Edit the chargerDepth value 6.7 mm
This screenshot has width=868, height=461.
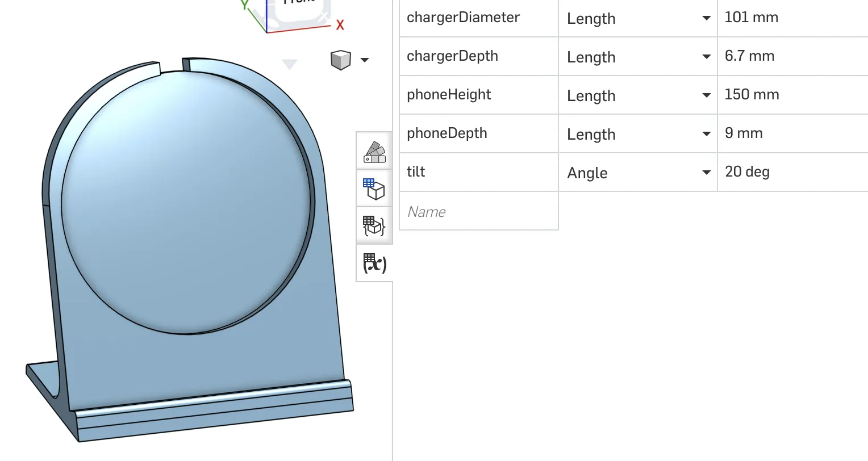(749, 56)
